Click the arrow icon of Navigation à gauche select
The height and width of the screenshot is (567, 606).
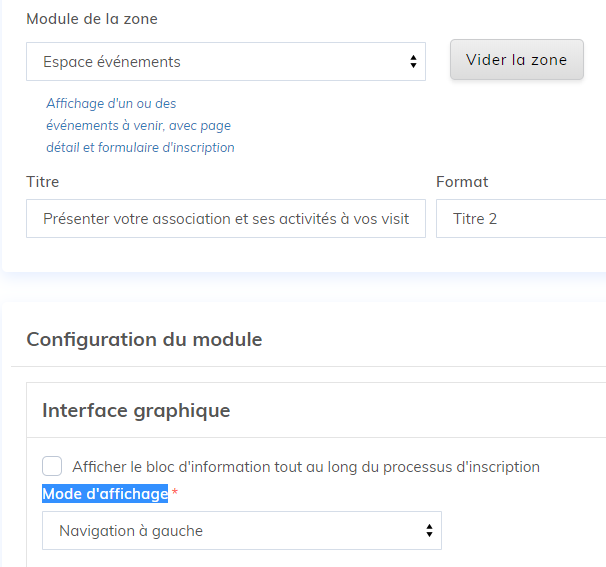point(429,531)
